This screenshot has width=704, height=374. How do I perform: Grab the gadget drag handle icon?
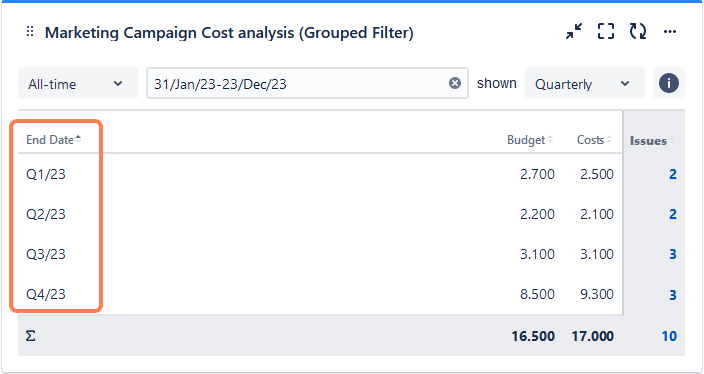click(30, 32)
